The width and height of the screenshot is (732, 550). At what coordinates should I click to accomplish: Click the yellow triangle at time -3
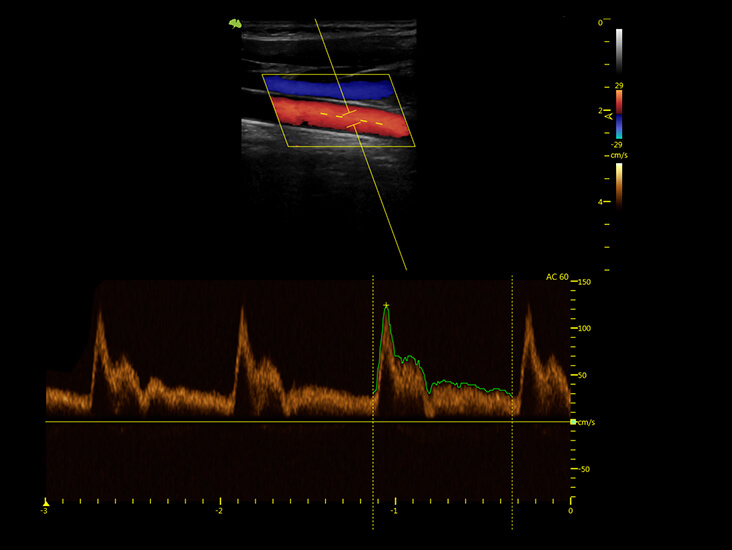click(46, 502)
